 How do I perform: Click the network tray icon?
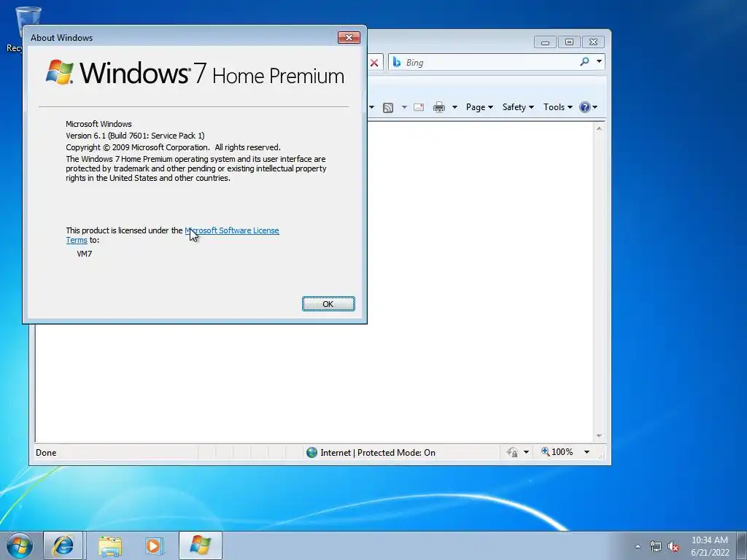pyautogui.click(x=656, y=547)
